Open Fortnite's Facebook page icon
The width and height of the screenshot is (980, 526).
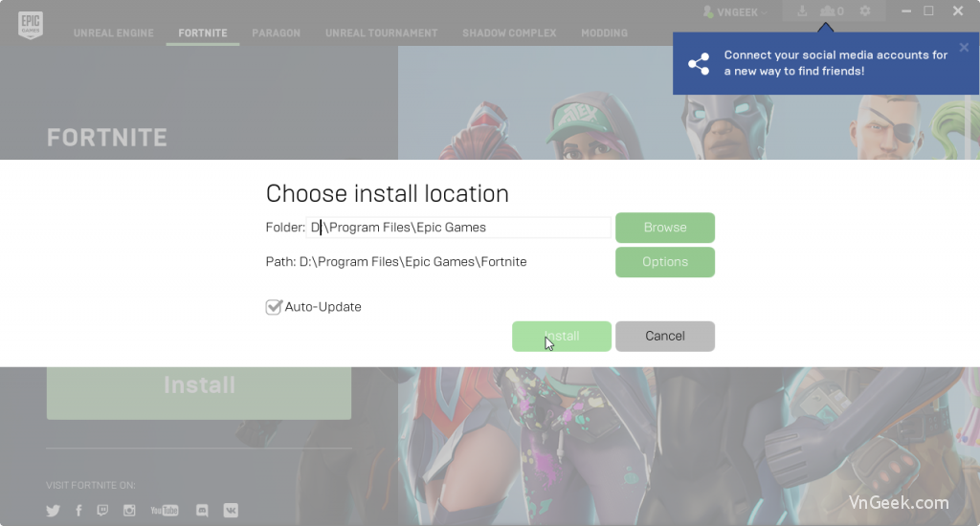[x=78, y=511]
